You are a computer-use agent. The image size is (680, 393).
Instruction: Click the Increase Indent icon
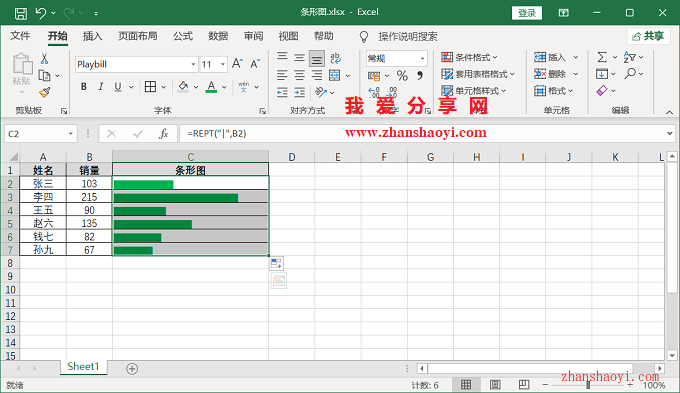[x=300, y=92]
